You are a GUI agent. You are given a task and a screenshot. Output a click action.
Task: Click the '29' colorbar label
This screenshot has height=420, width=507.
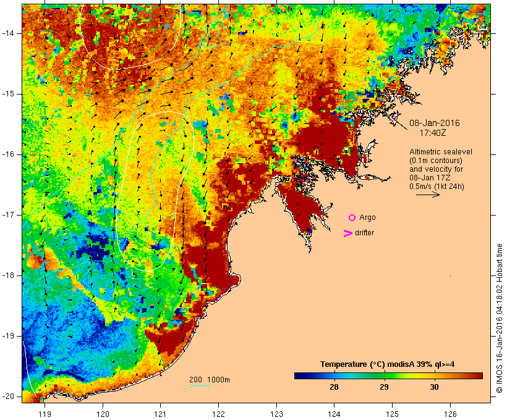tap(384, 387)
